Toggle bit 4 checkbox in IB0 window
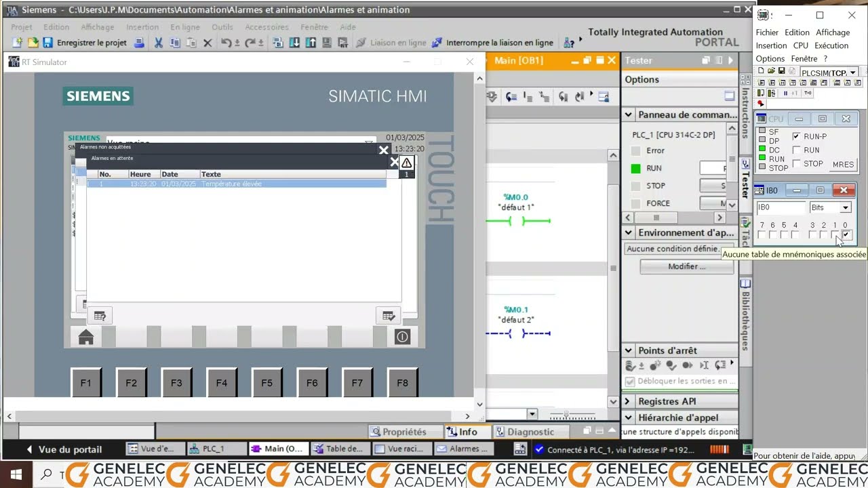 pos(795,235)
